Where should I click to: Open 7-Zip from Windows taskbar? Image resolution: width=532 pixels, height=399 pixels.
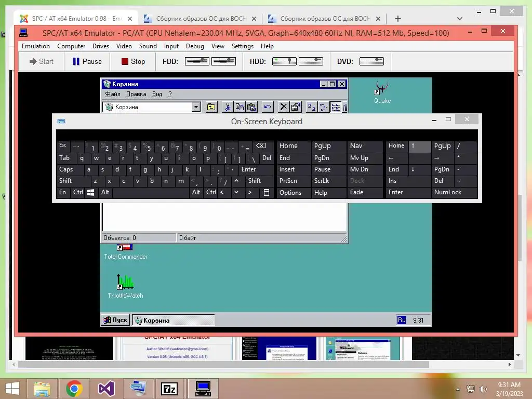tap(169, 389)
